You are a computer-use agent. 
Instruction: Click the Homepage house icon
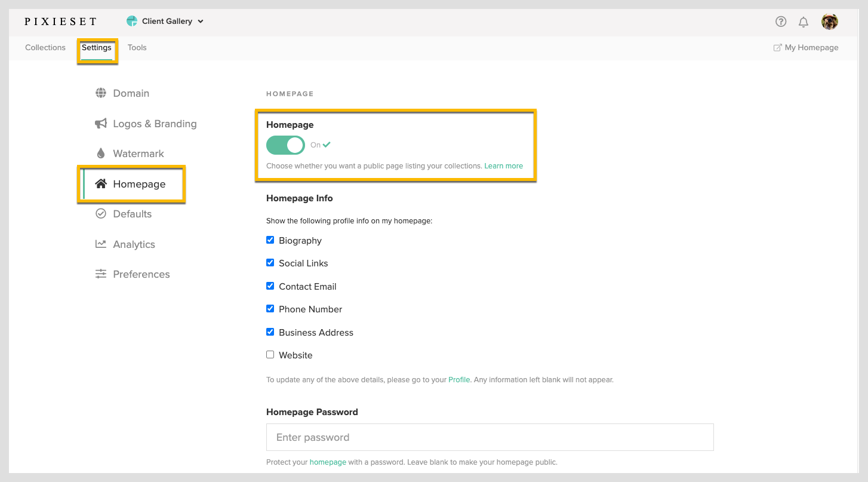101,183
